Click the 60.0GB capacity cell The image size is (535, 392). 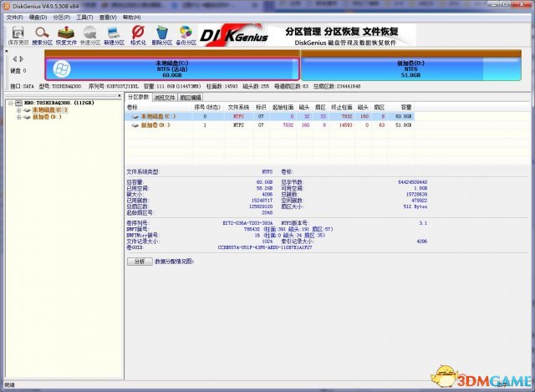pos(403,117)
